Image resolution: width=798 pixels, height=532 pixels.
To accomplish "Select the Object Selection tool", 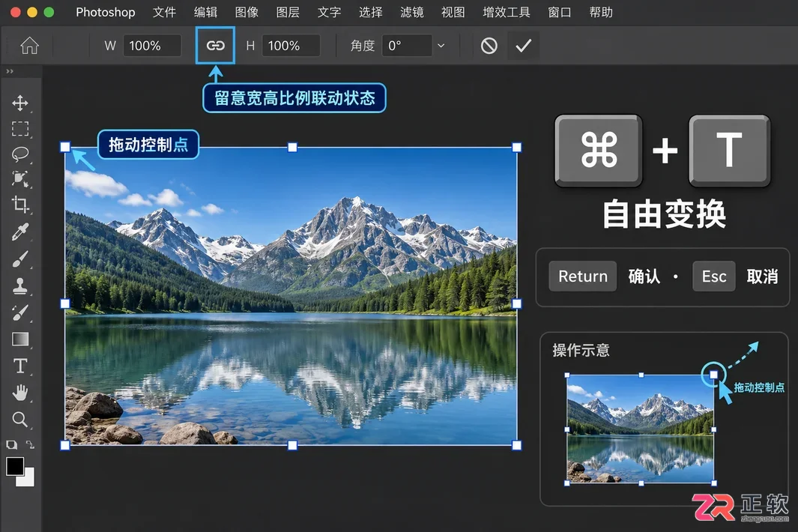I will coord(19,179).
